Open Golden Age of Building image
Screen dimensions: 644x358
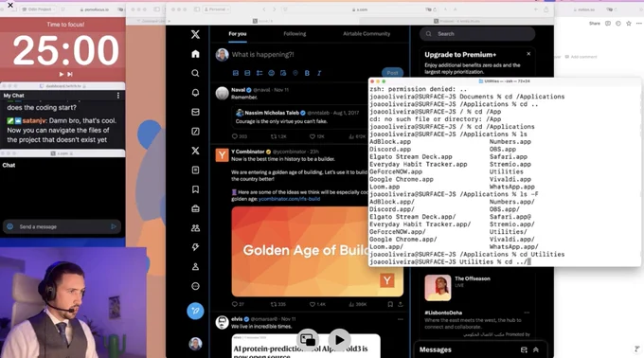point(317,251)
